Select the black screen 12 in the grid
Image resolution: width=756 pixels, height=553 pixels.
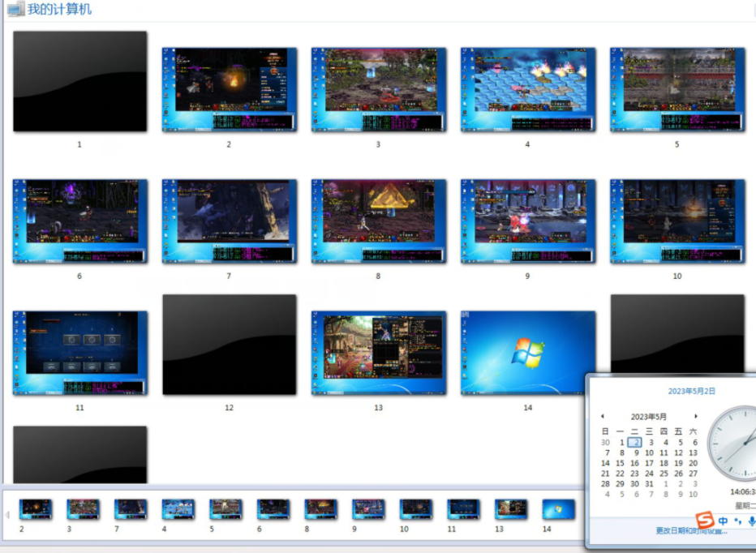click(x=230, y=345)
